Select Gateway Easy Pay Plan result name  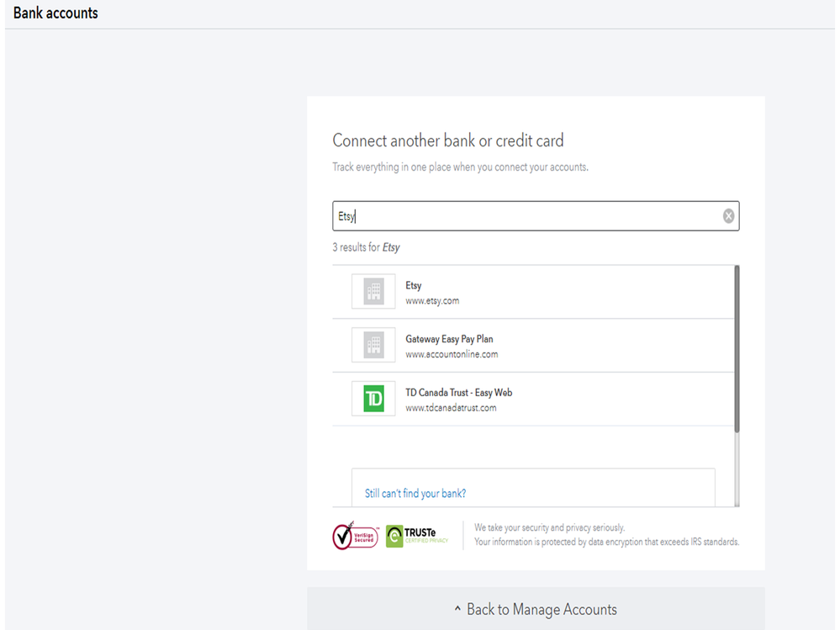[x=449, y=339]
